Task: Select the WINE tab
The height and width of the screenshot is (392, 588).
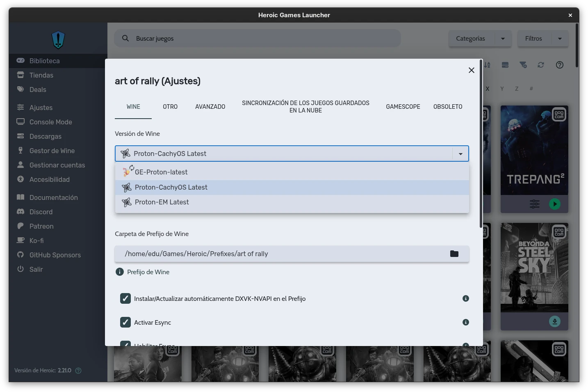Action: click(x=133, y=107)
